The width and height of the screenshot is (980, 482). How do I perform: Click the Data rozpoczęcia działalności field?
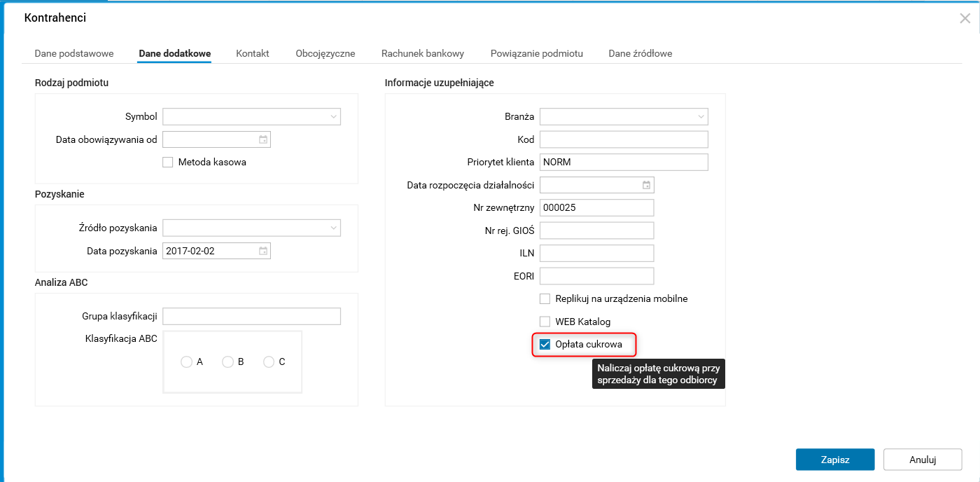597,185
